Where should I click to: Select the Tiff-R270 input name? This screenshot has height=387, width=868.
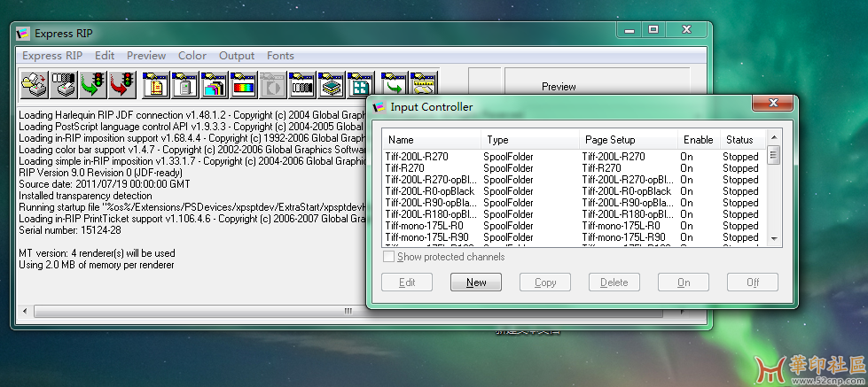coord(404,168)
